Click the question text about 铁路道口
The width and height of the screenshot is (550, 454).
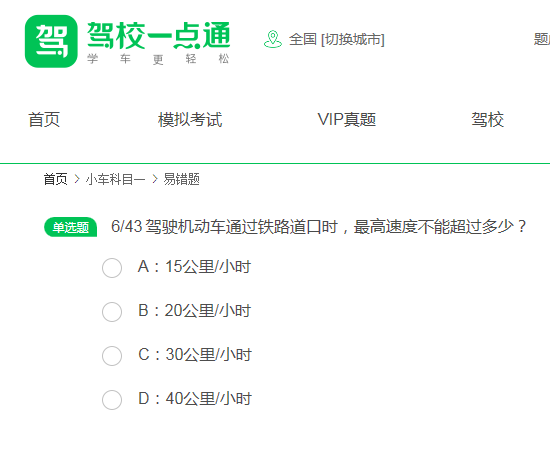pyautogui.click(x=318, y=227)
